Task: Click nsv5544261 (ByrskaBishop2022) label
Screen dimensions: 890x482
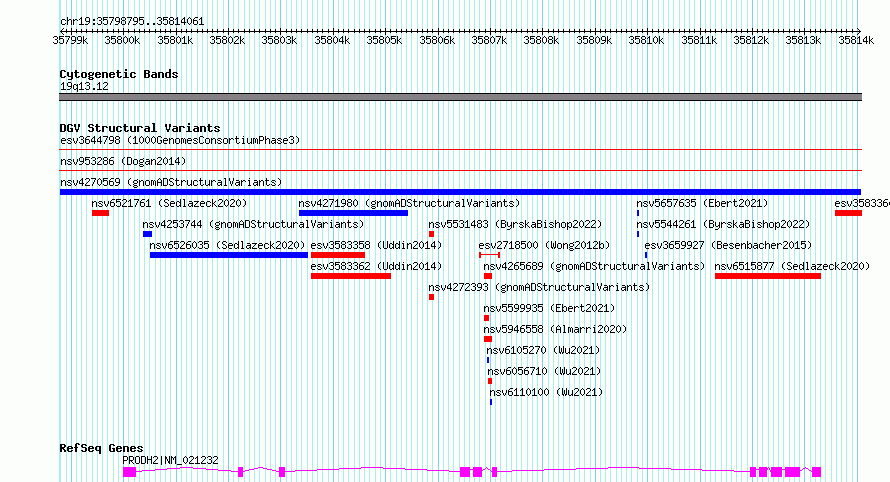Action: (723, 224)
